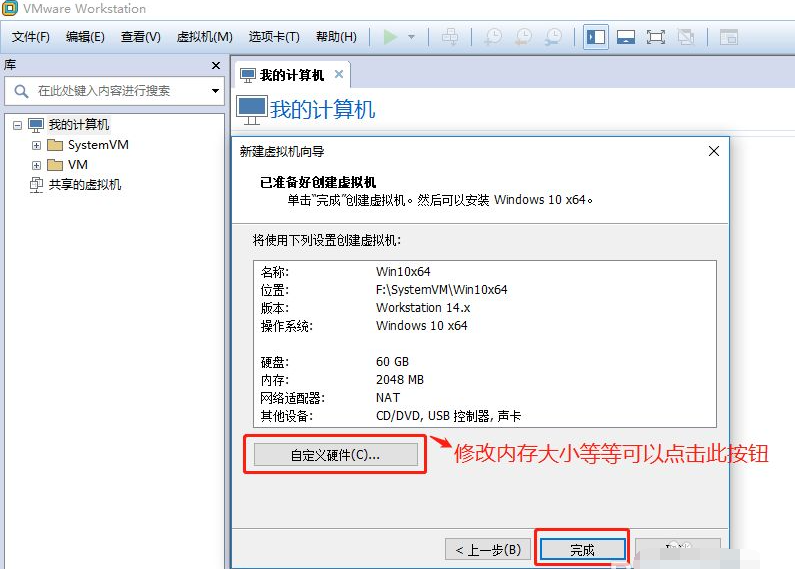
Task: Expand the SystemVM folder node
Action: tap(36, 145)
